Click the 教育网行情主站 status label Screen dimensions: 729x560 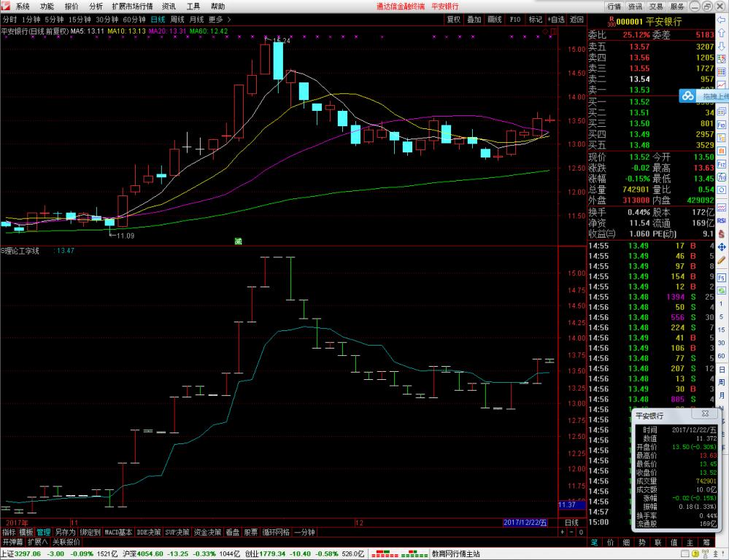[455, 554]
